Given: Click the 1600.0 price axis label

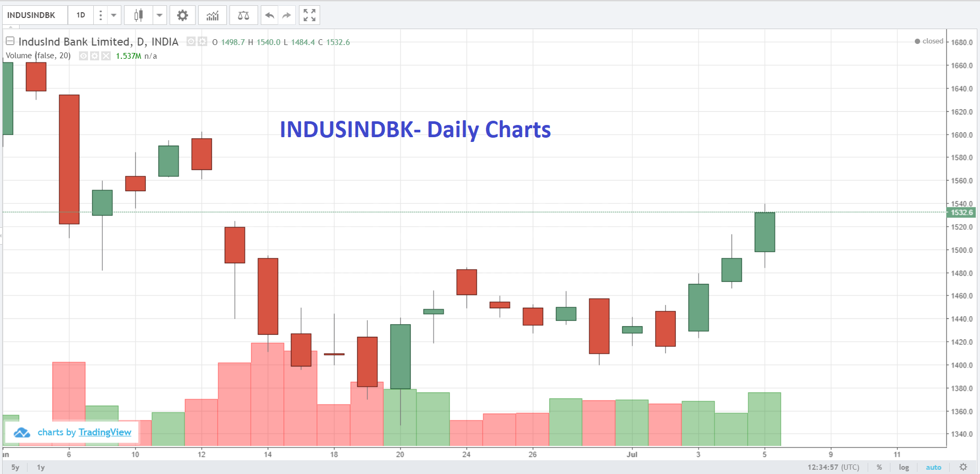Looking at the screenshot, I should (x=962, y=135).
